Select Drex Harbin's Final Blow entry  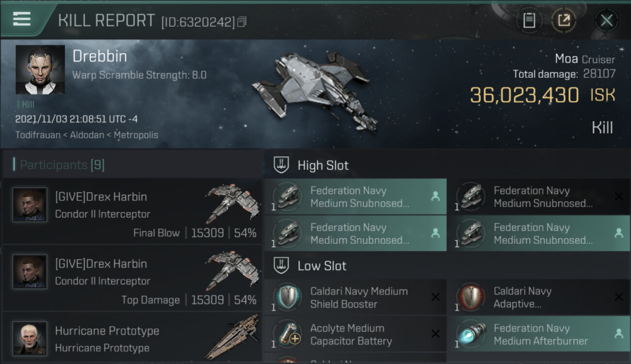[x=132, y=211]
